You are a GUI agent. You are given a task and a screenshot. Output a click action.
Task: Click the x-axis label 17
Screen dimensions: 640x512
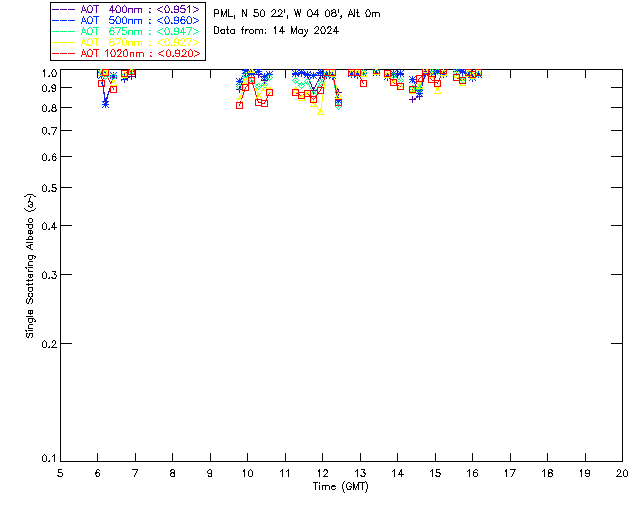pyautogui.click(x=510, y=473)
